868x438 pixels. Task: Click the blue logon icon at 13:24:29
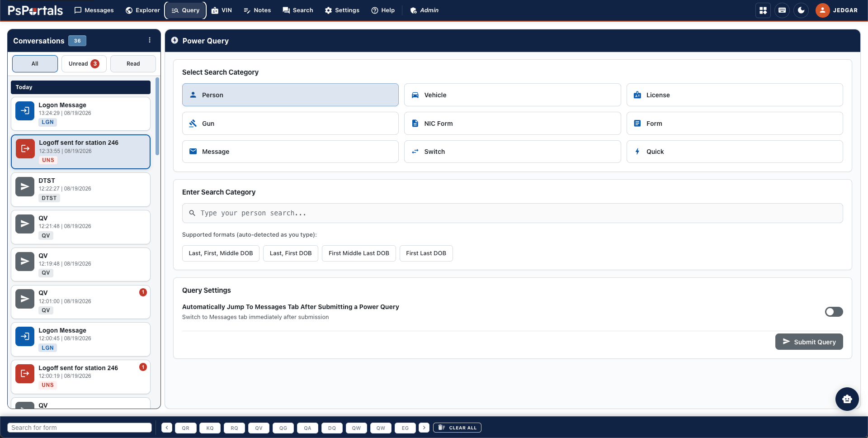pyautogui.click(x=25, y=111)
